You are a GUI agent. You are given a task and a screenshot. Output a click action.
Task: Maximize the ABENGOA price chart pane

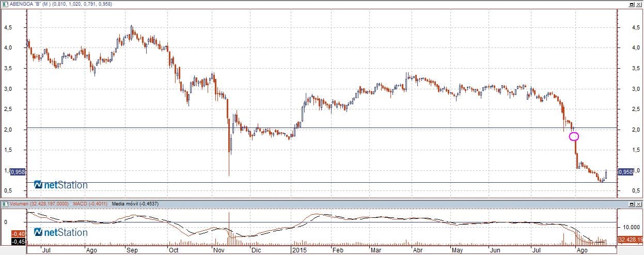(x=631, y=4)
